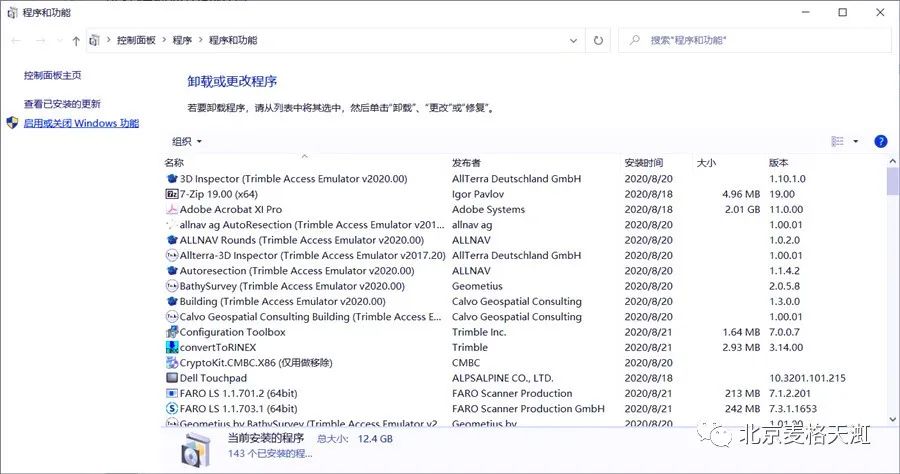Click the ALLNAV Rounds program icon
Screen dimensions: 900x474
(172, 240)
